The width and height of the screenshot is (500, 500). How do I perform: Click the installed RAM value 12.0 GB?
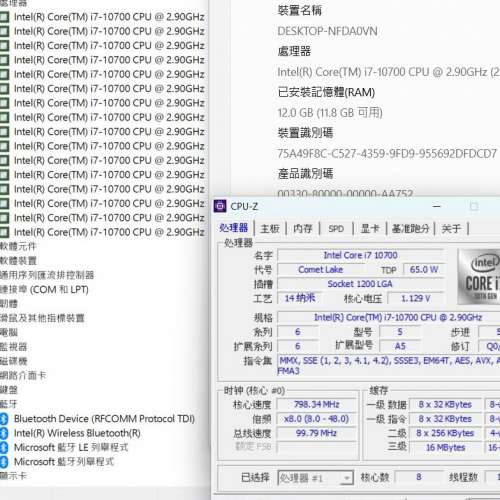click(x=330, y=113)
